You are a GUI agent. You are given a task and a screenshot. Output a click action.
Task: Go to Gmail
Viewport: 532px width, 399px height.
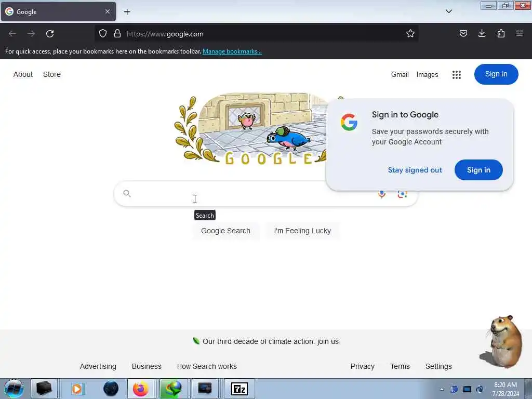pos(400,74)
